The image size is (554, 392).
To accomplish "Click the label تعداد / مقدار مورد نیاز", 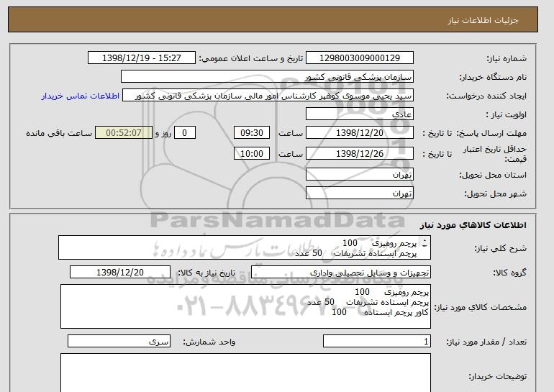I will pos(486,342).
